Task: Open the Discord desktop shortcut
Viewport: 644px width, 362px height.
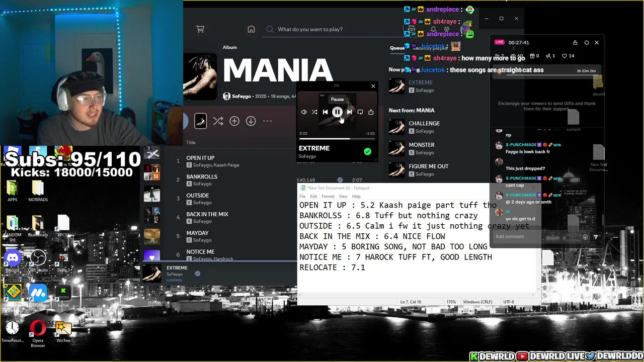Action: coord(13,261)
